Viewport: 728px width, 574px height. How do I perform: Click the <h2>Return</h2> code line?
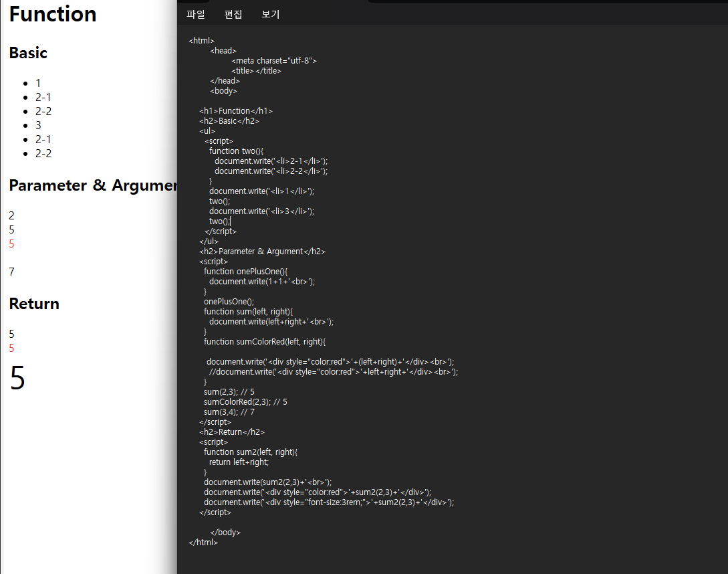click(x=232, y=432)
